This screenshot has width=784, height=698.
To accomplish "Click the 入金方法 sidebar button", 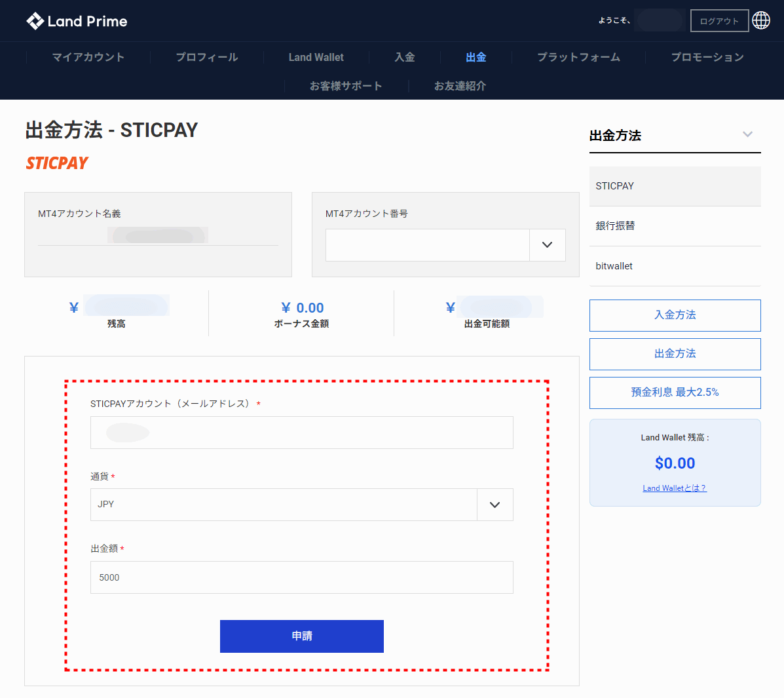I will 675,315.
